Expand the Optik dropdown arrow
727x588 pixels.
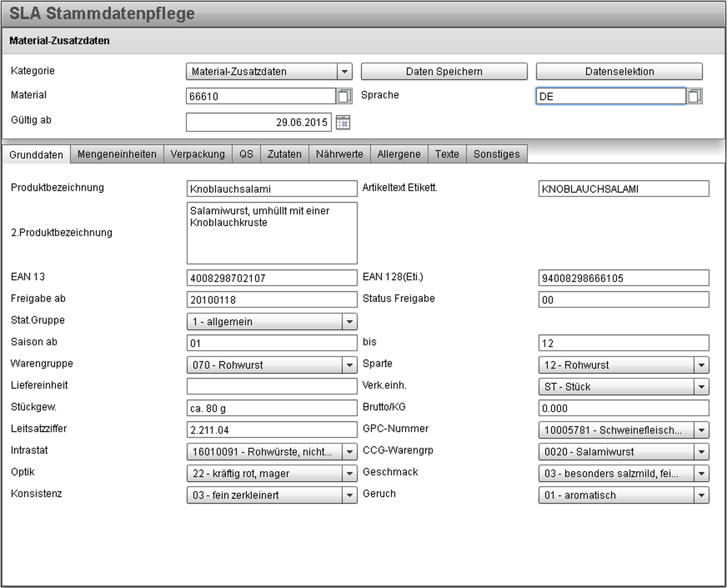click(x=349, y=473)
